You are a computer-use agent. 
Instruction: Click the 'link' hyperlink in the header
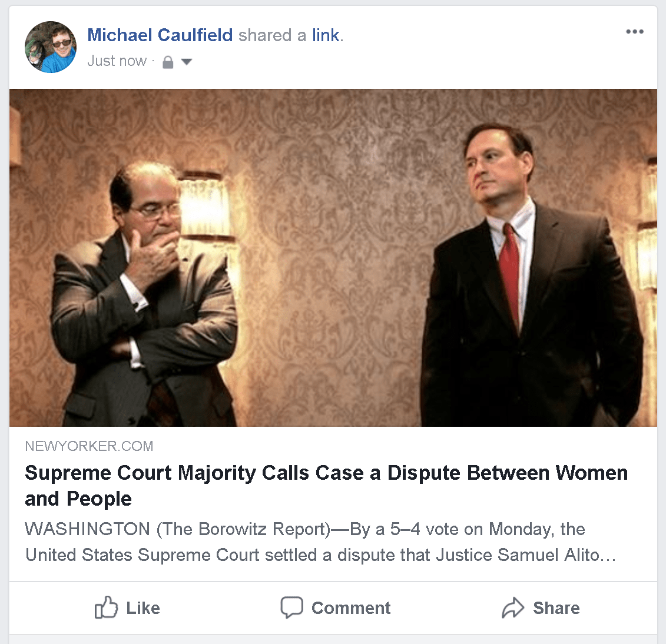[325, 35]
